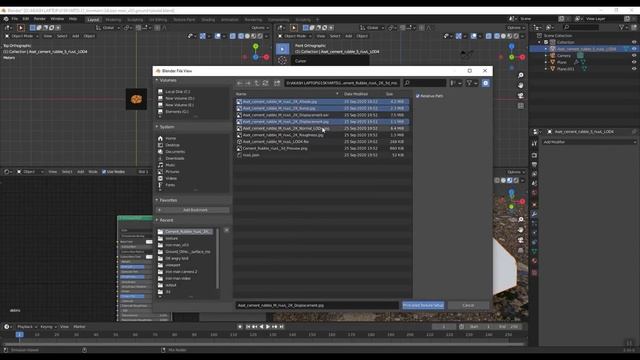Open the Tool properties tab icon

534,144
